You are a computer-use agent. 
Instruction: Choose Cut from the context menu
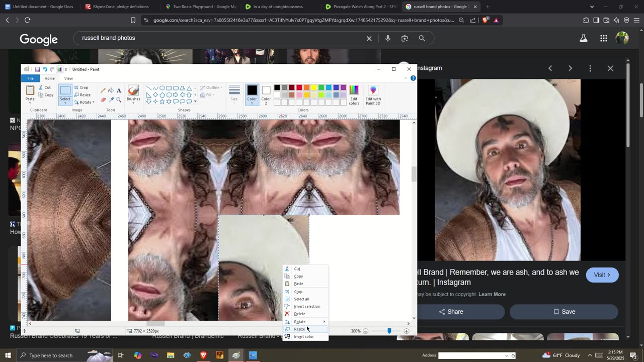[305, 269]
